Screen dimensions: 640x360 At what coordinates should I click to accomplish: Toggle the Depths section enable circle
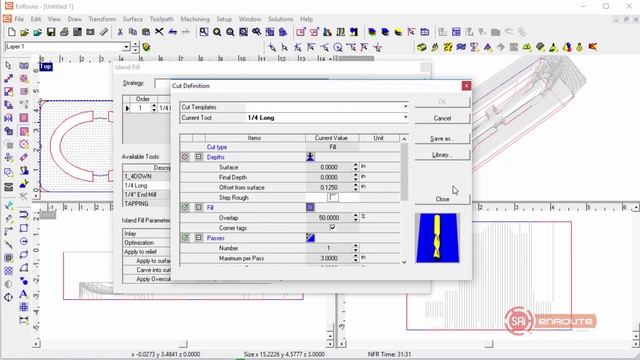click(185, 157)
